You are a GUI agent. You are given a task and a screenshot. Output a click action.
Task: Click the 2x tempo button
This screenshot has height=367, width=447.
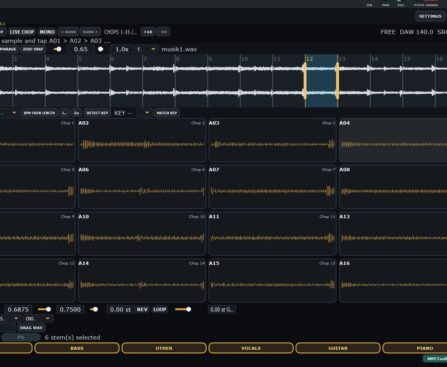tap(76, 113)
